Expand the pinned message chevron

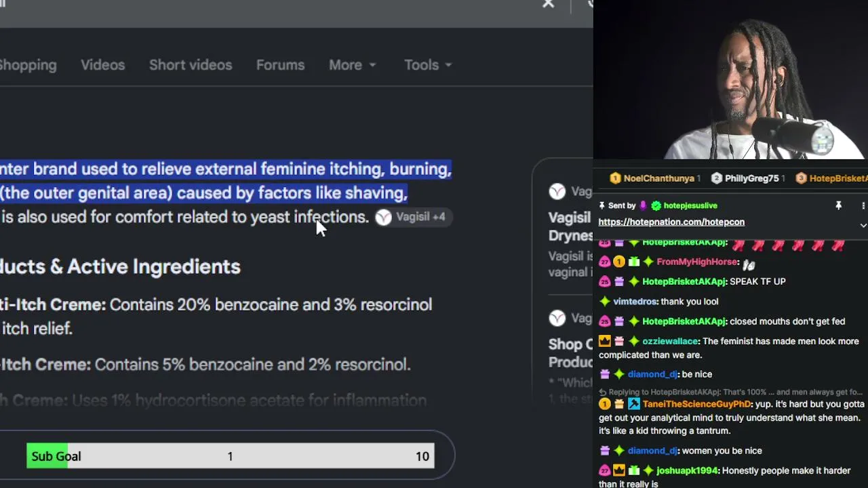(863, 225)
